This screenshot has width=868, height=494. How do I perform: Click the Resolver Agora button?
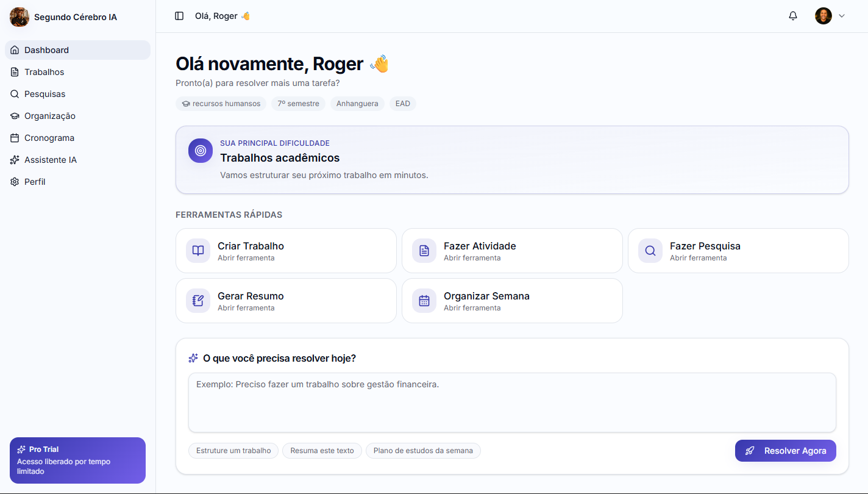point(786,451)
